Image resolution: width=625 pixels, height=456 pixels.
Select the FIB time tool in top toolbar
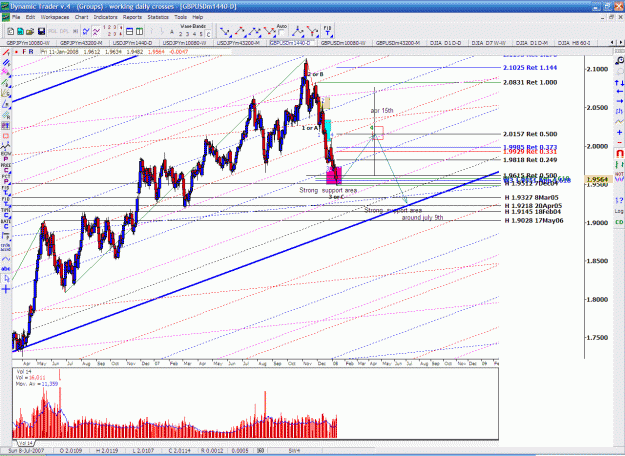[327, 31]
